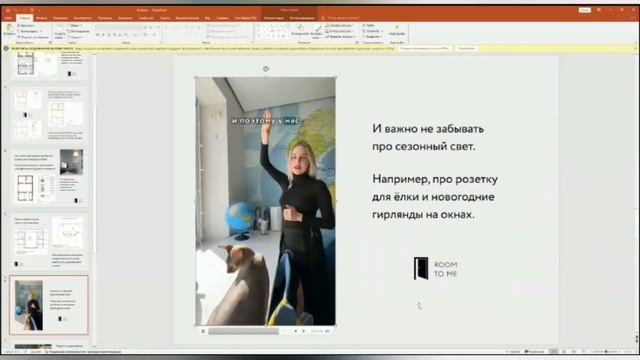The image size is (640, 360).
Task: Select the slide thumbnail with the dark room photo
Action: pos(49,177)
